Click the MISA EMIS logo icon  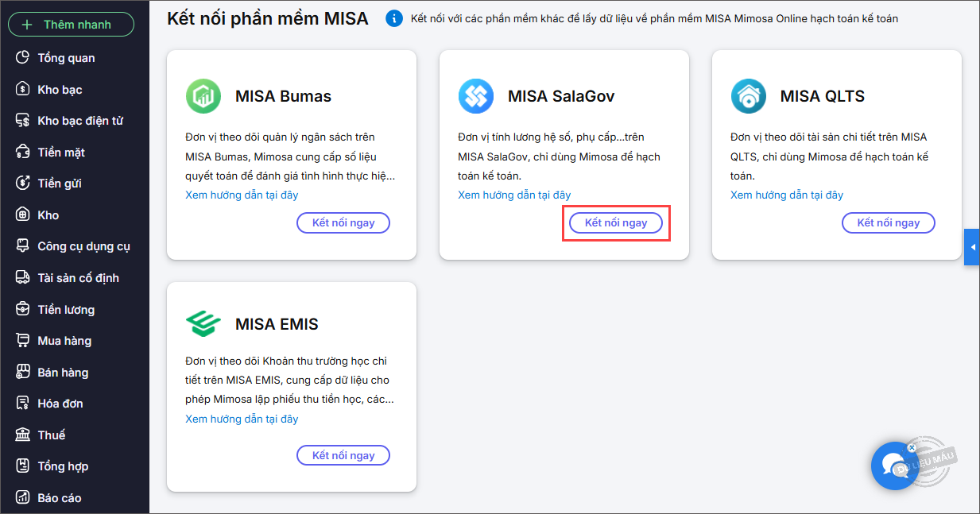pos(203,324)
